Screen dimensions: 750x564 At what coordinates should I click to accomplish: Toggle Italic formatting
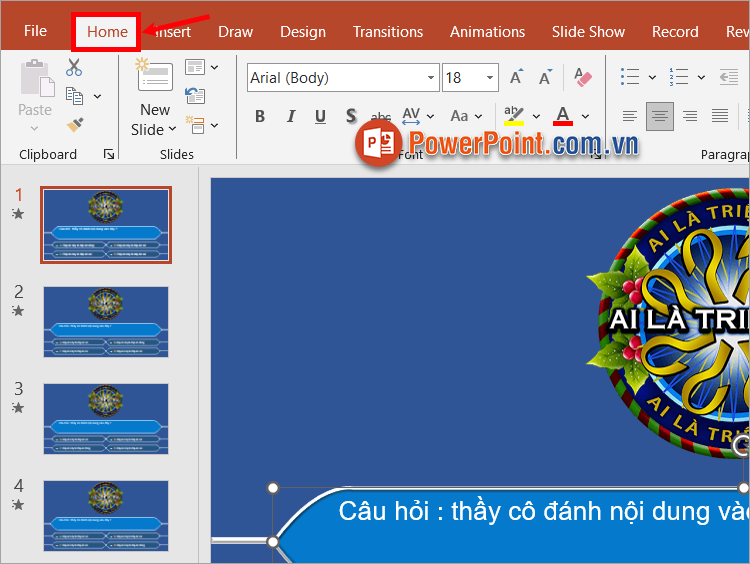coord(290,116)
